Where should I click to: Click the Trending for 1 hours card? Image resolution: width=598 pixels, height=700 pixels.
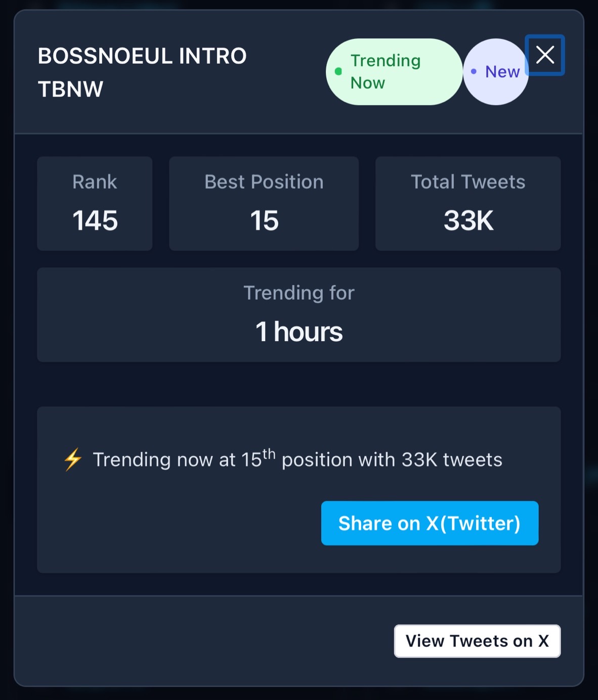pyautogui.click(x=299, y=314)
